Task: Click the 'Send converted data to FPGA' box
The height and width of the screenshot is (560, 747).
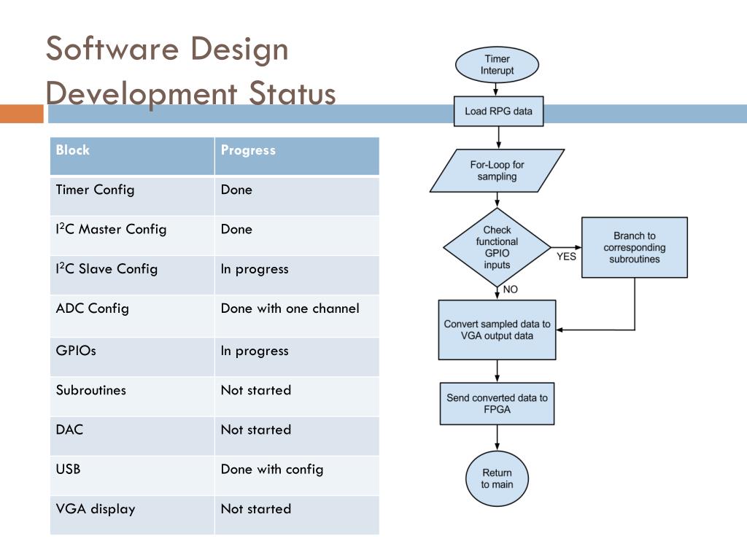Action: point(497,403)
